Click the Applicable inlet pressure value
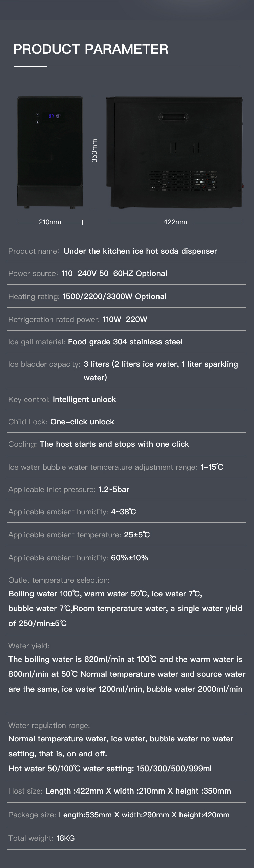Viewport: 254px width, 868px height. click(x=114, y=489)
